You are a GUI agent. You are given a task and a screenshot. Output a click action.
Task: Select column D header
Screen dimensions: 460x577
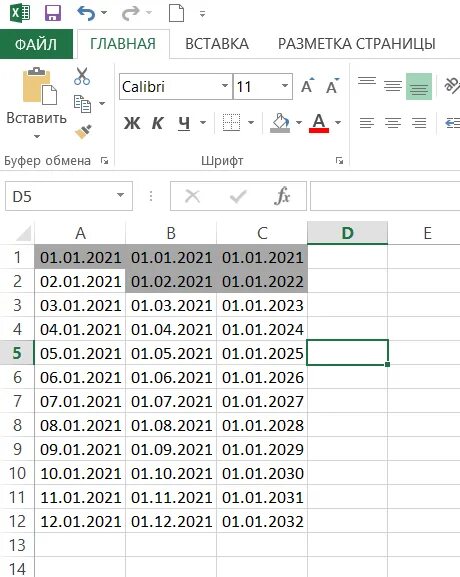[347, 233]
